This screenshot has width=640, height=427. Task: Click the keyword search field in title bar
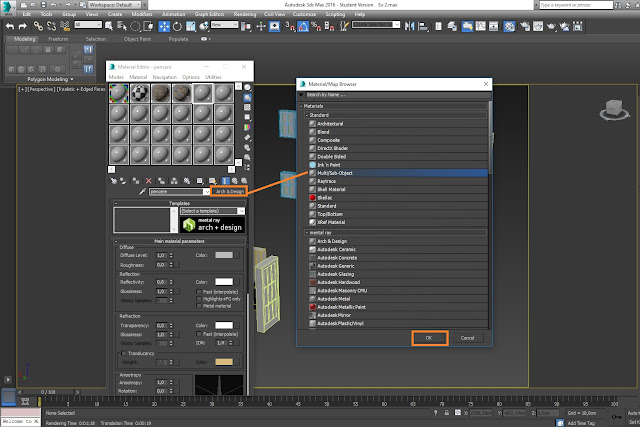click(x=576, y=5)
